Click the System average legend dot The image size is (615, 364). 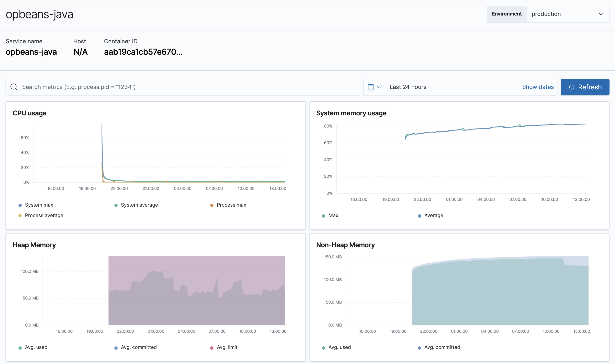(116, 205)
